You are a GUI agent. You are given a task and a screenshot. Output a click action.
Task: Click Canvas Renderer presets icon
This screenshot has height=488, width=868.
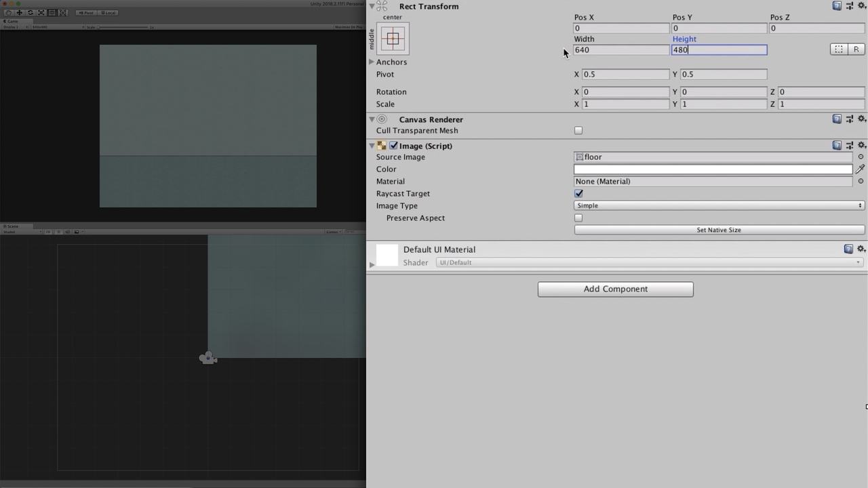(850, 119)
